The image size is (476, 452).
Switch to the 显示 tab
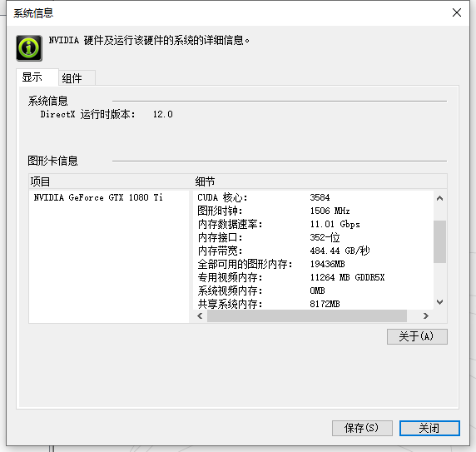(37, 77)
